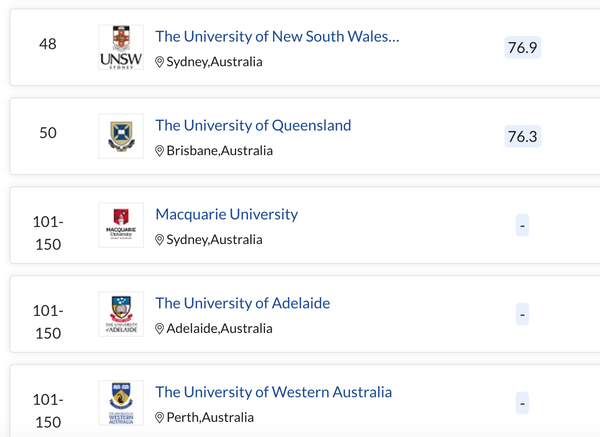
Task: Open The University of New South Wales link
Action: tap(277, 37)
